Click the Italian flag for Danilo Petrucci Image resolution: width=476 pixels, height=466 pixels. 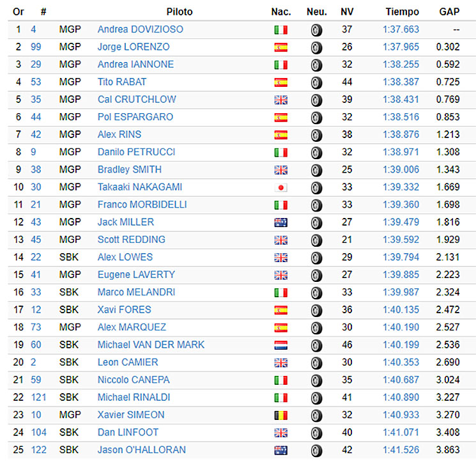point(280,153)
